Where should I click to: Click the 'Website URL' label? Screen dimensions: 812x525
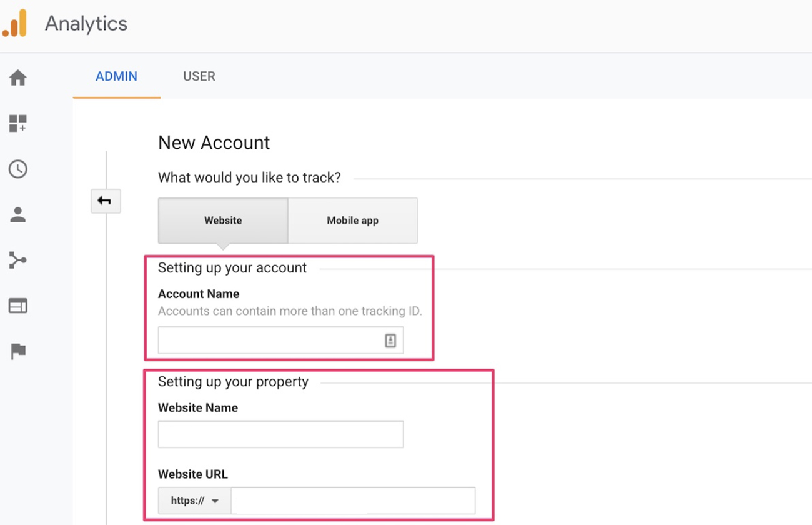[x=193, y=474]
